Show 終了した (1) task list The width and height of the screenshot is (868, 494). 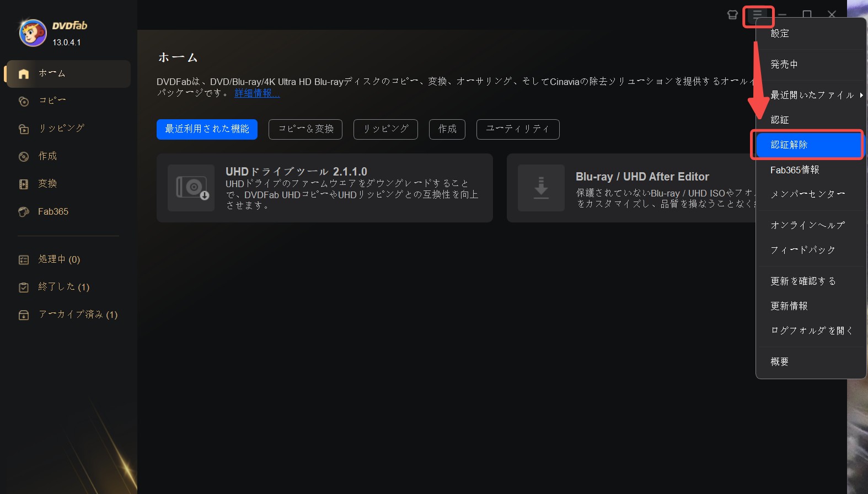coord(68,288)
